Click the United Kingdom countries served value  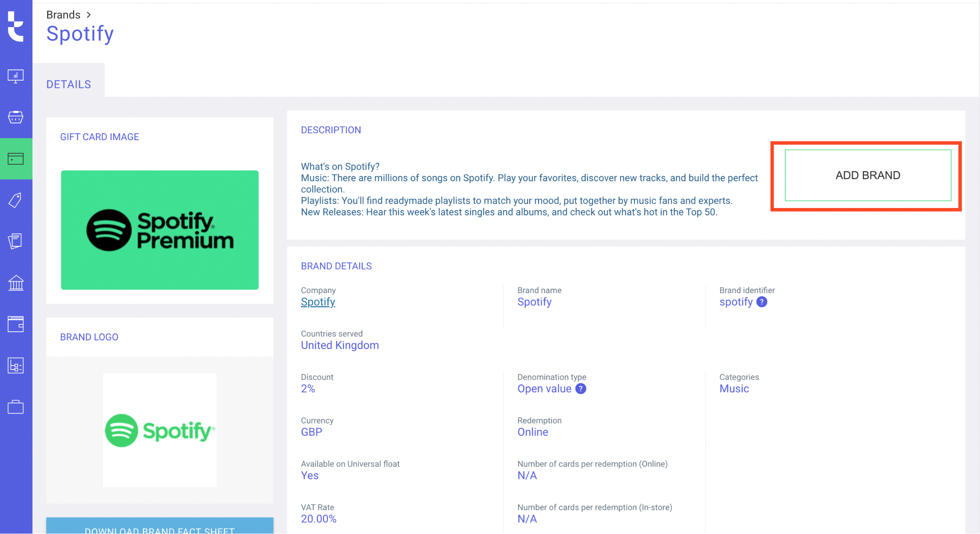340,345
